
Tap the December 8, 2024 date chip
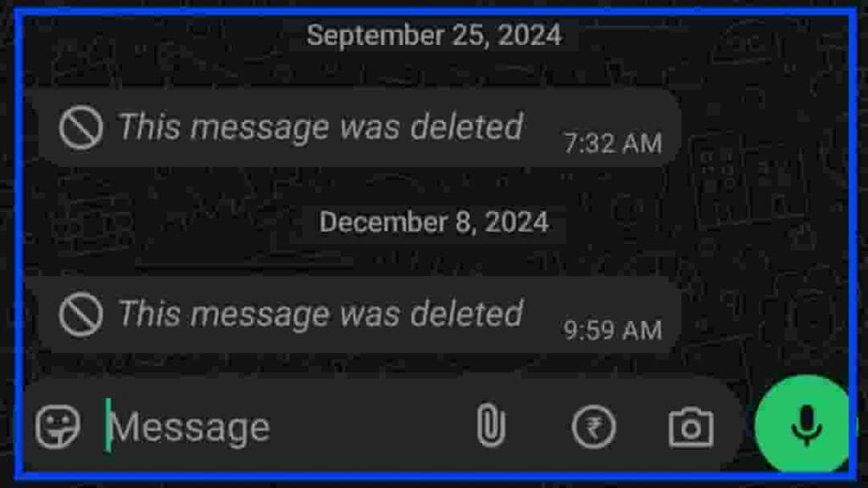point(433,223)
